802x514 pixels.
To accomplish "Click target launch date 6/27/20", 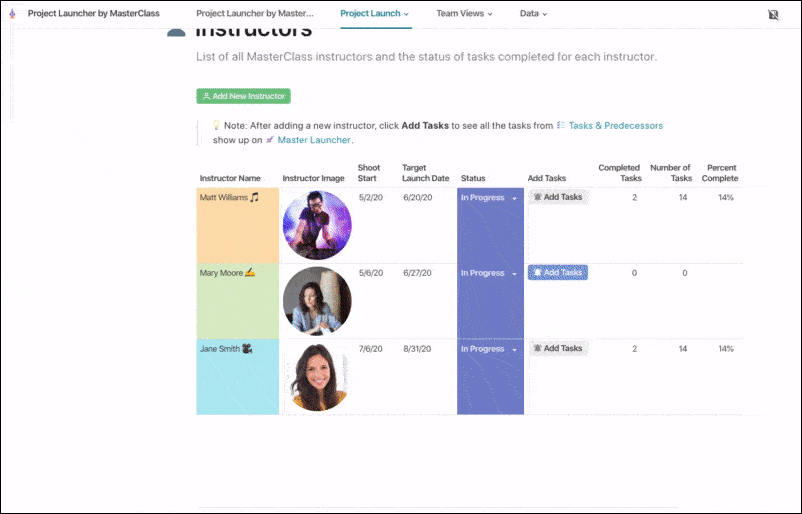I will [417, 273].
